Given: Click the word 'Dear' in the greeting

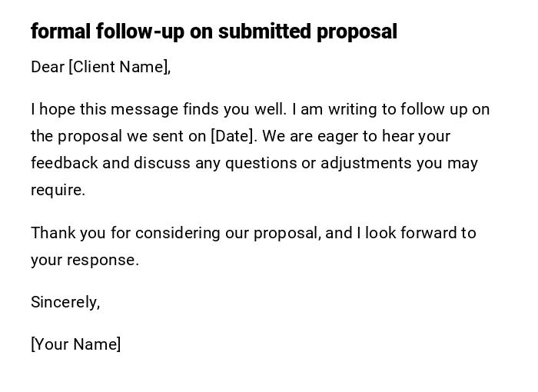Looking at the screenshot, I should point(48,67).
